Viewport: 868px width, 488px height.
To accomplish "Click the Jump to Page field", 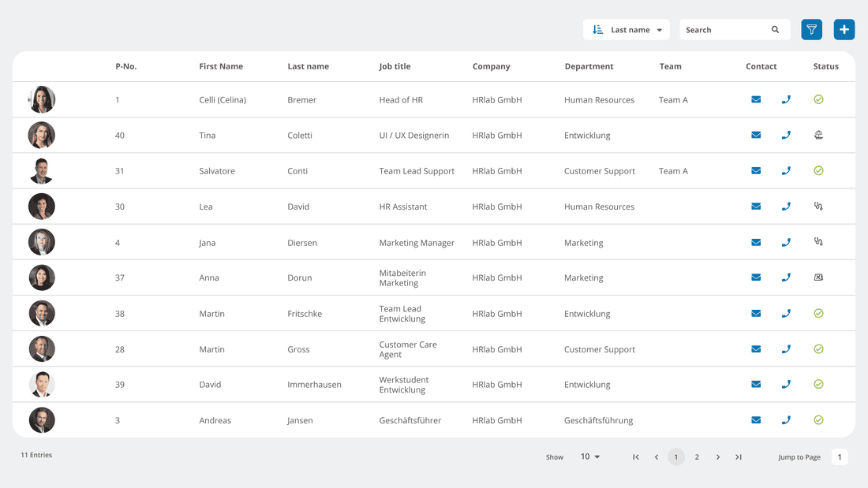I will click(840, 456).
